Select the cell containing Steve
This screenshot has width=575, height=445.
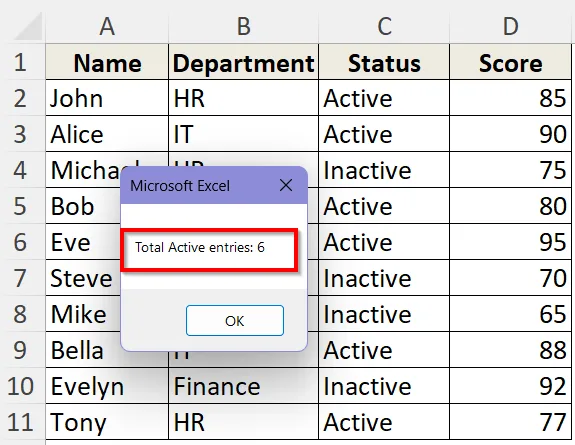point(83,278)
